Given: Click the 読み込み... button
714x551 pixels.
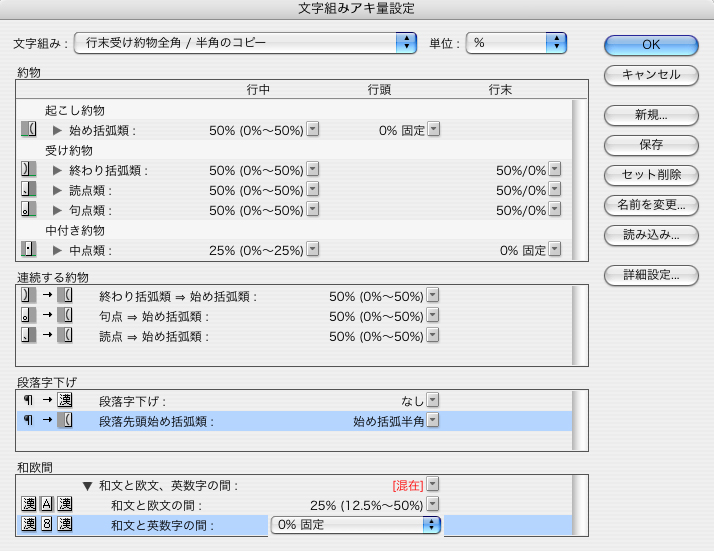Looking at the screenshot, I should tap(651, 235).
